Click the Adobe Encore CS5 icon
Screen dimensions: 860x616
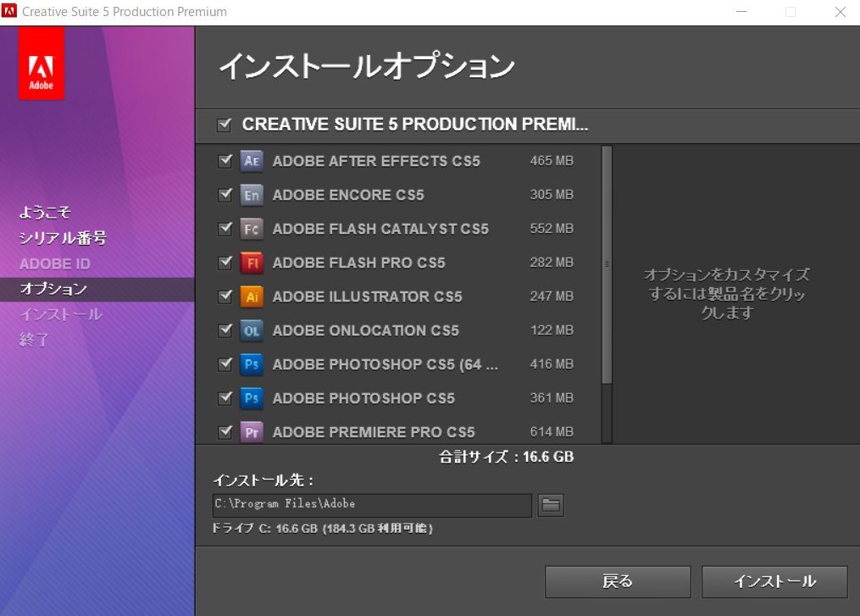coord(251,195)
